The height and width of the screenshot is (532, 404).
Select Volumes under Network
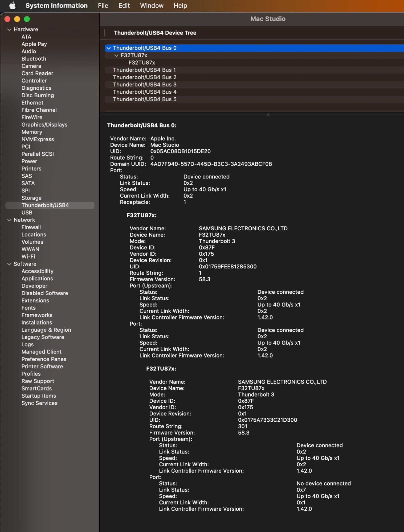tap(32, 242)
